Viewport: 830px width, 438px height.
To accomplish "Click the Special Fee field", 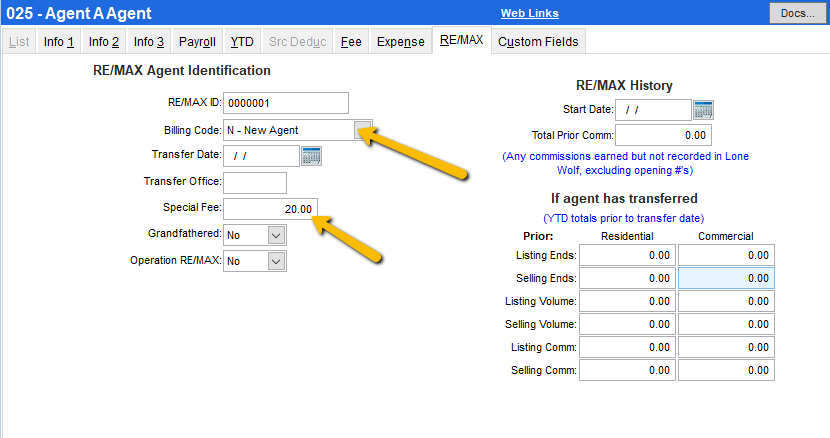I will coord(270,209).
